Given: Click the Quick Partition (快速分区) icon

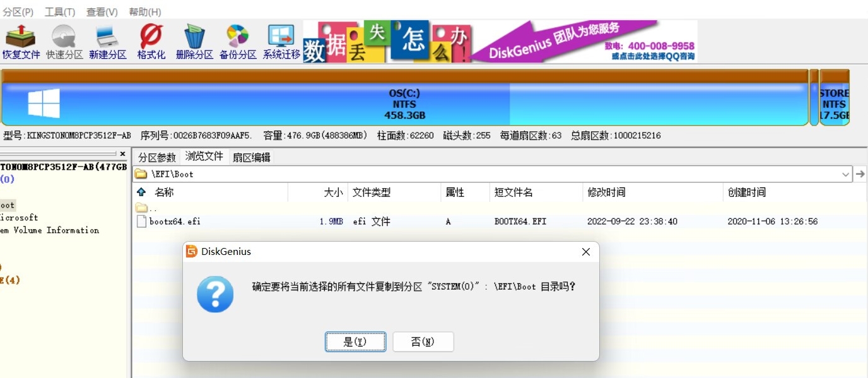Looking at the screenshot, I should [x=64, y=42].
